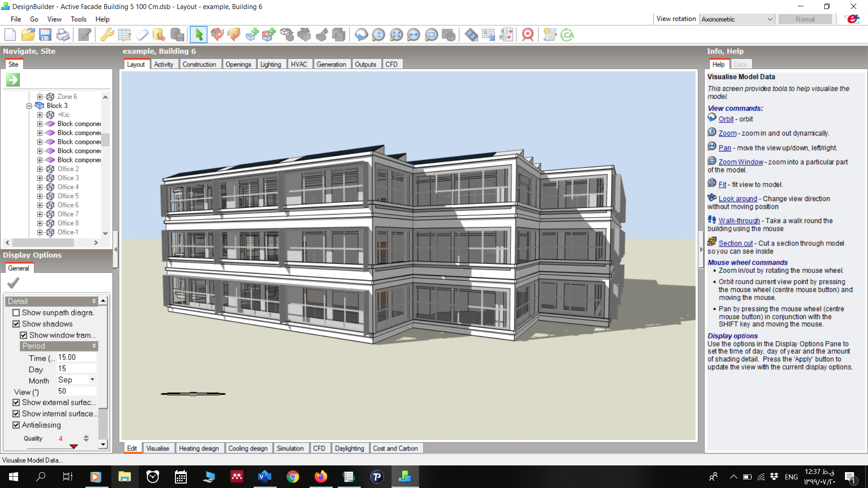Click the Section cut help link
This screenshot has height=488, width=868.
[736, 243]
